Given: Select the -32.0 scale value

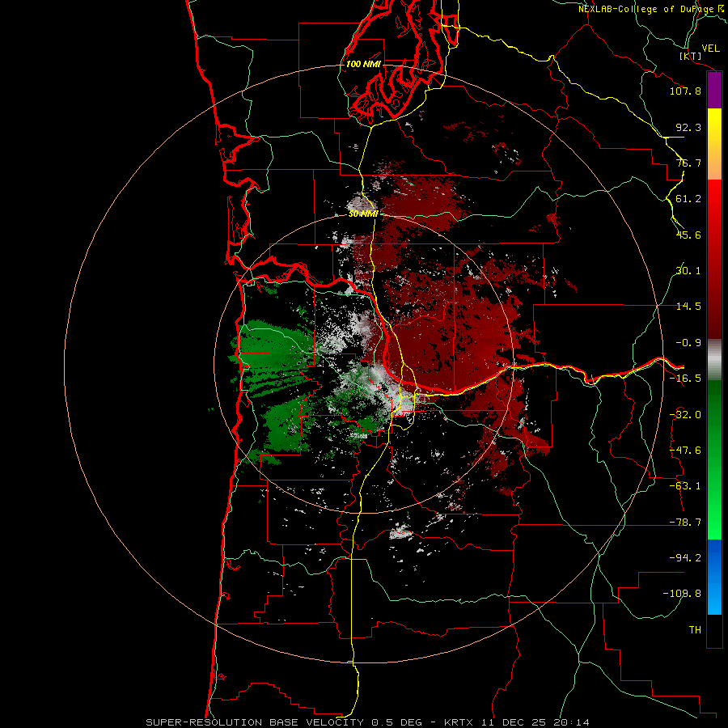Looking at the screenshot, I should 685,415.
